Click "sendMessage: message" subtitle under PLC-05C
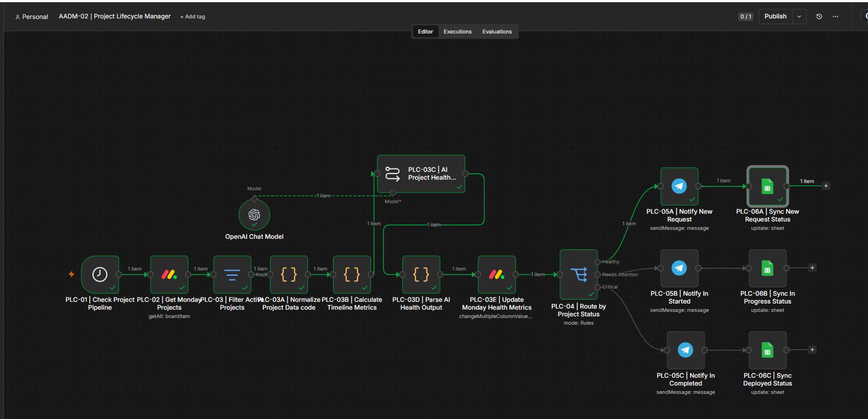Viewport: 868px width, 419px height. coord(686,392)
